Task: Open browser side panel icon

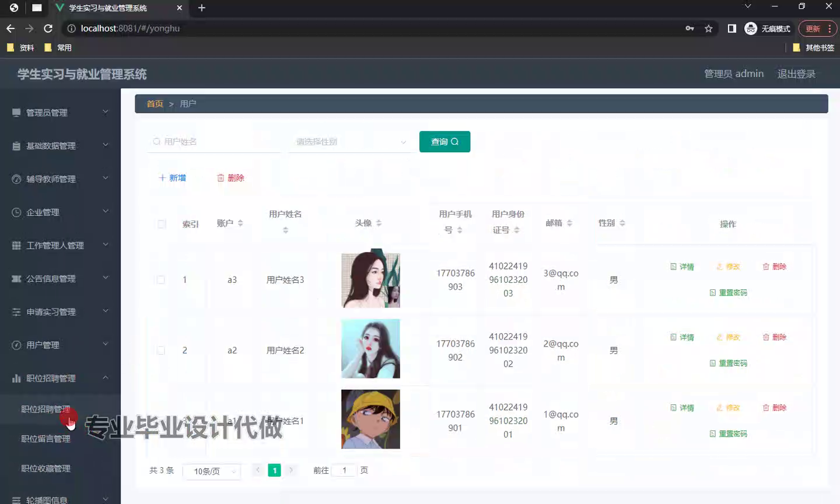Action: [x=731, y=29]
